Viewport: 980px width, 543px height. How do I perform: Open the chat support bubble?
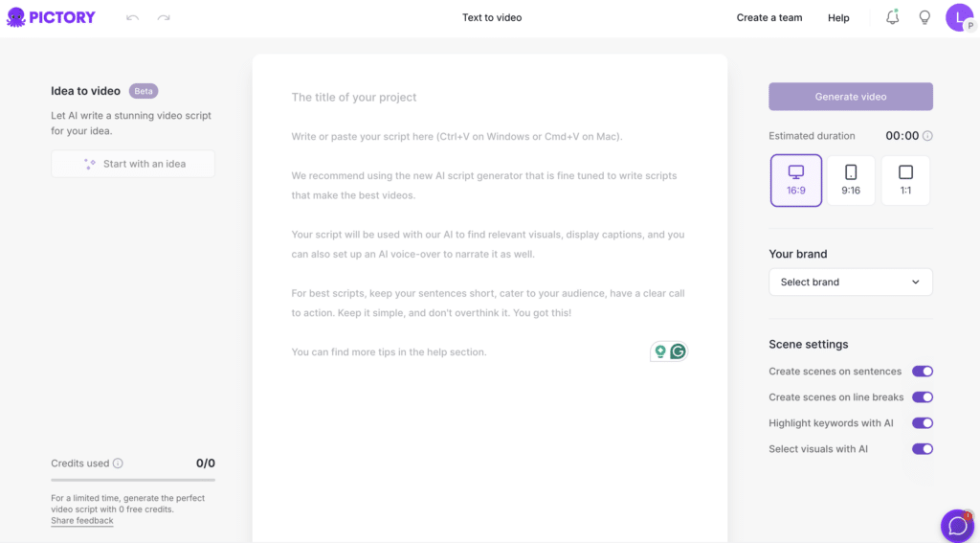[957, 526]
